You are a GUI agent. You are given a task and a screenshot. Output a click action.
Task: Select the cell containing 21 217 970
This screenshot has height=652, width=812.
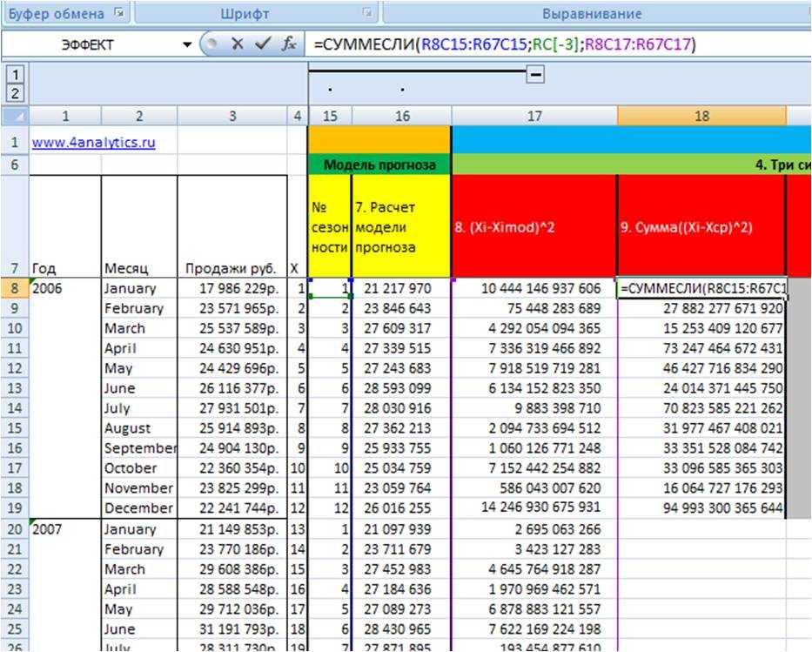401,288
